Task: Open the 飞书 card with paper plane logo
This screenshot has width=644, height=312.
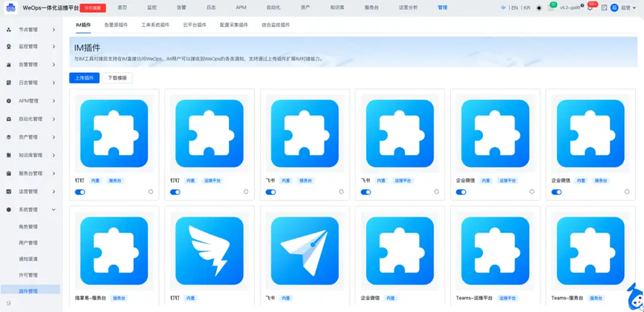Action: point(305,251)
